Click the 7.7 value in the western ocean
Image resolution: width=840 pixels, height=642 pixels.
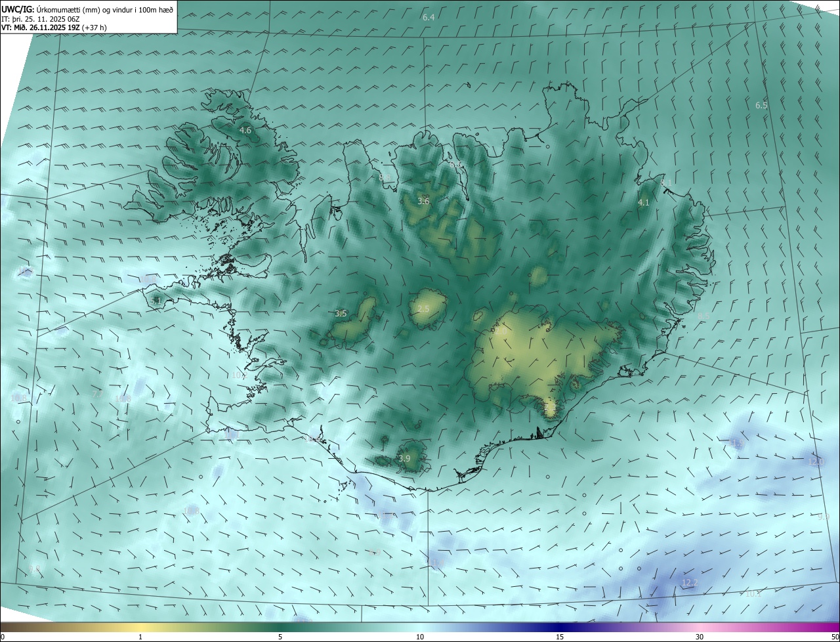[97, 395]
